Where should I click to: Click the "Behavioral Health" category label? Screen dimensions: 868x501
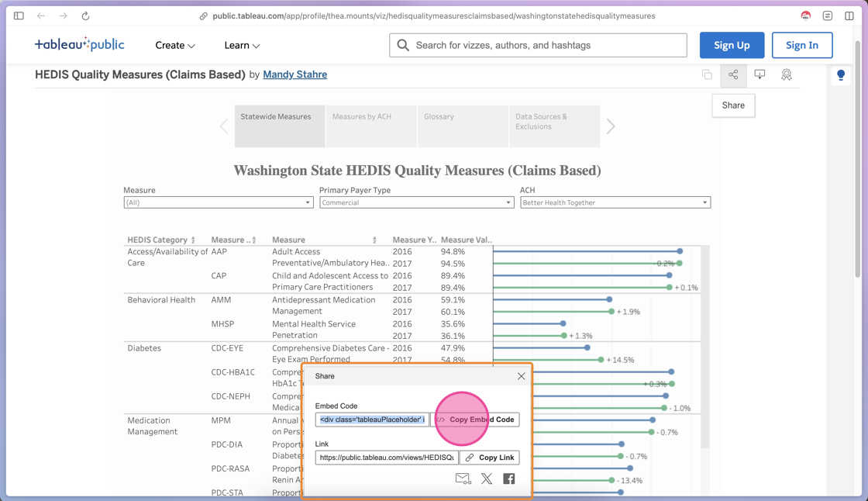tap(161, 300)
